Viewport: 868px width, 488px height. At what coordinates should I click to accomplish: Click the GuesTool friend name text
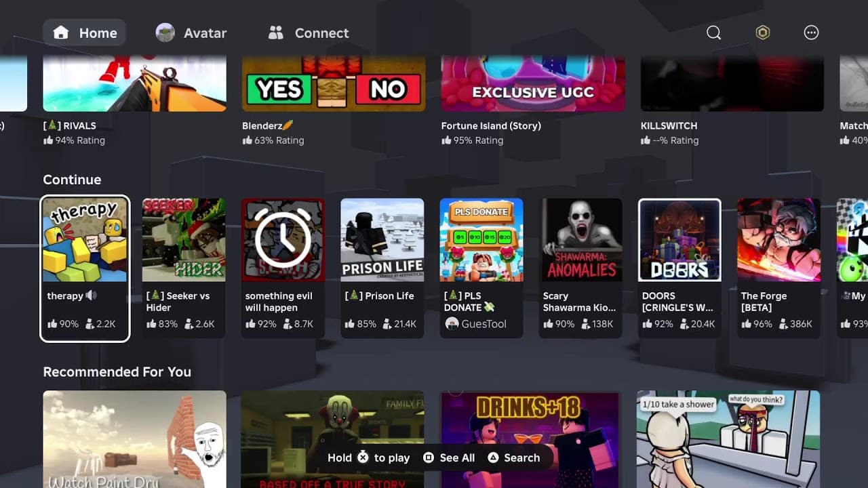point(484,324)
